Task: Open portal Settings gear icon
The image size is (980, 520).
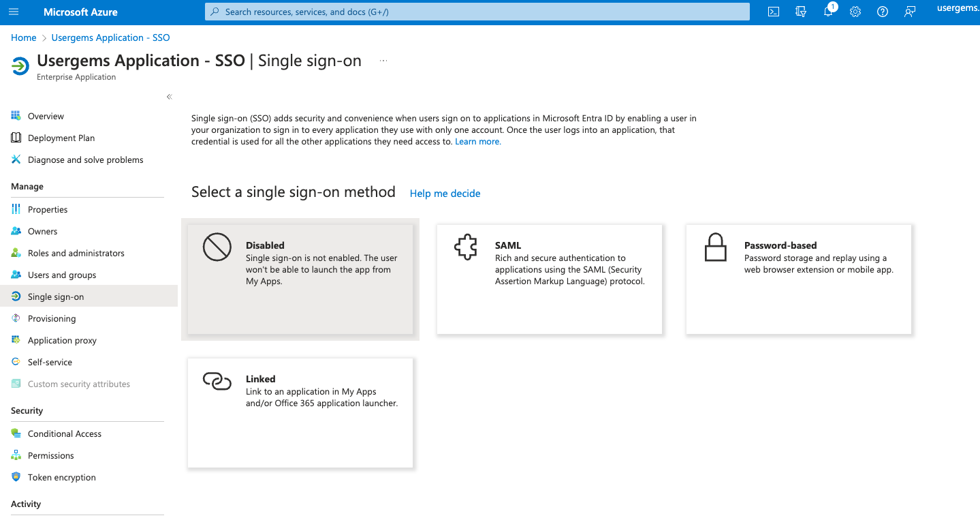Action: tap(855, 12)
